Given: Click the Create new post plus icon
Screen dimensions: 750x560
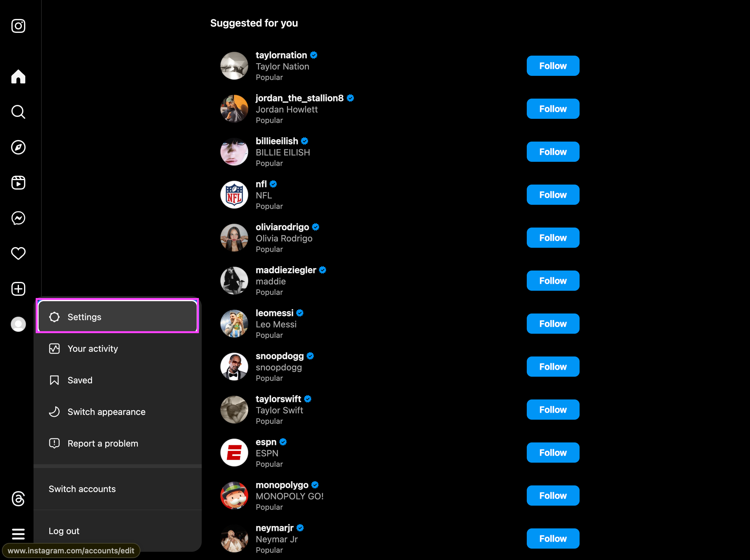Looking at the screenshot, I should click(18, 289).
